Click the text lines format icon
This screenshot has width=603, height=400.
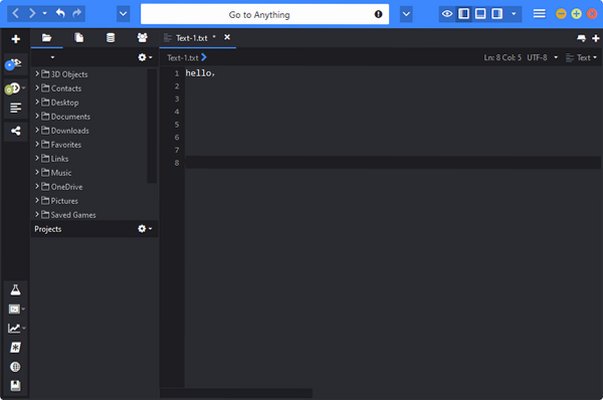point(15,108)
